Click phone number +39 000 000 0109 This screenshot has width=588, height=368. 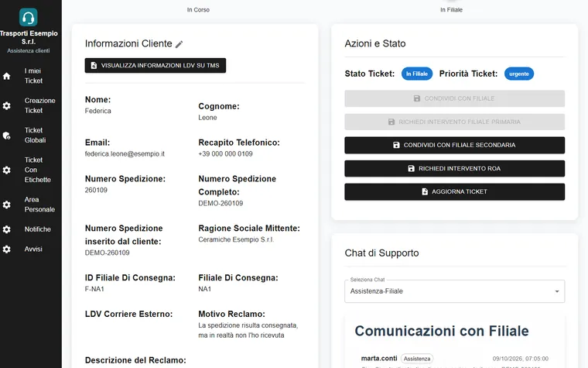225,154
